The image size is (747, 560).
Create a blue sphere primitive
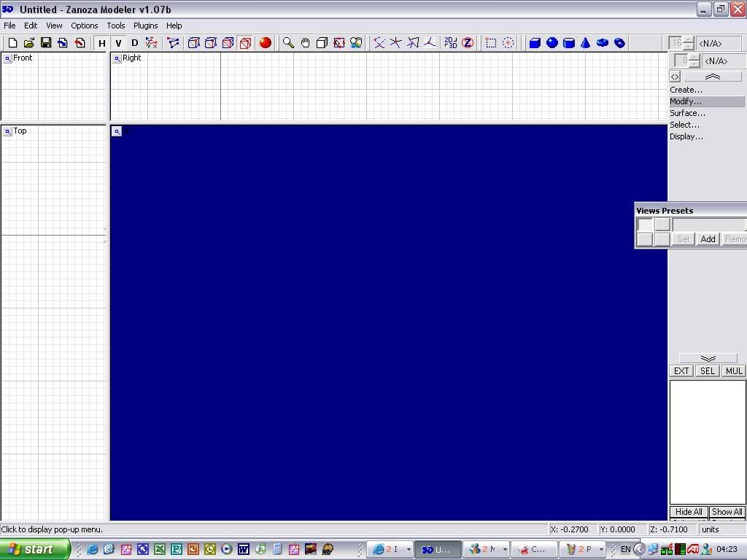click(551, 43)
